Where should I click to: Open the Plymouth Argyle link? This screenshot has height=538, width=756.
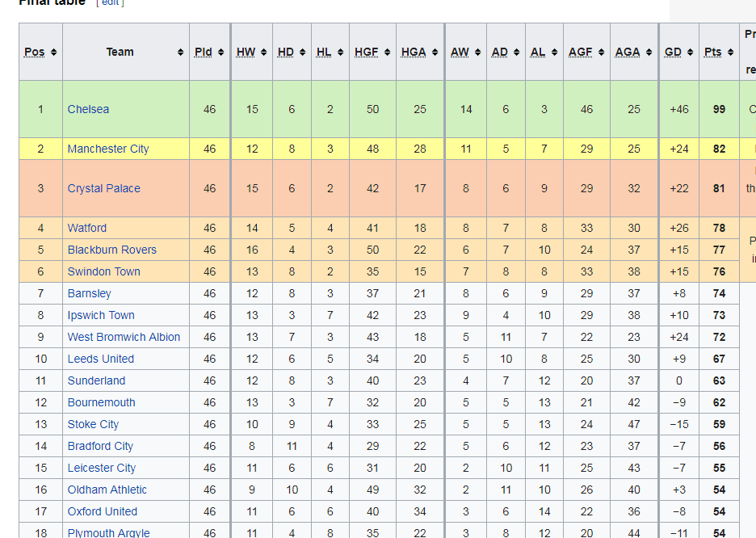108,532
